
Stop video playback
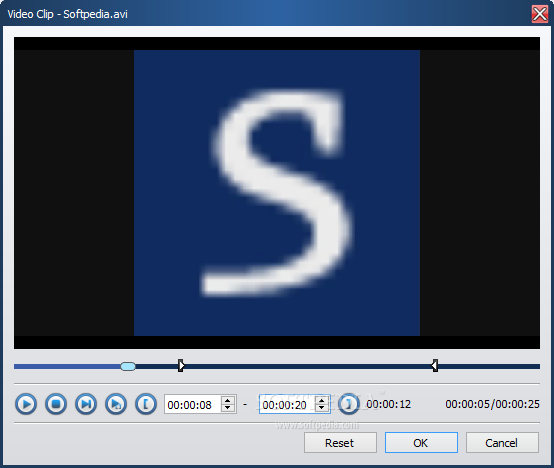[56, 404]
